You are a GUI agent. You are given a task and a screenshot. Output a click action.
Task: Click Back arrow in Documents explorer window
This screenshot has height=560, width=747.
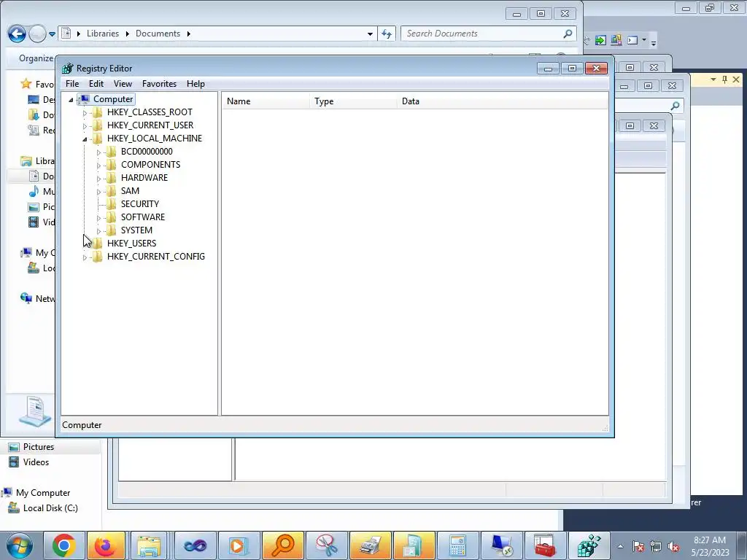click(17, 34)
